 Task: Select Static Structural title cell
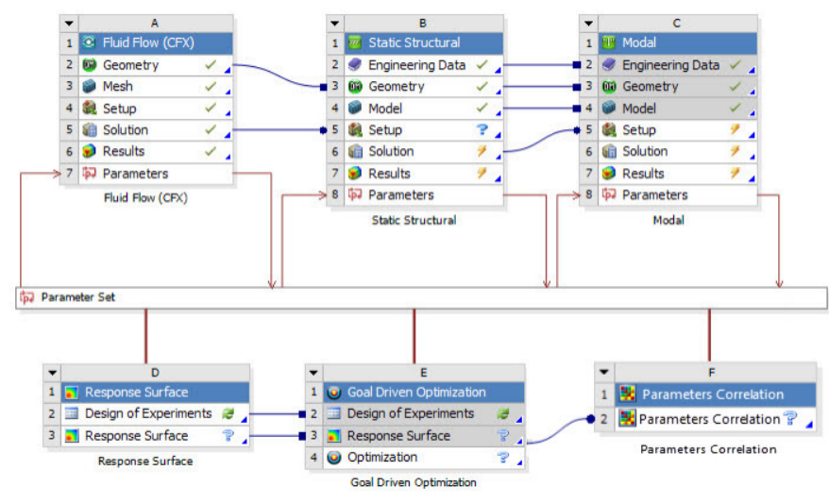(x=424, y=42)
